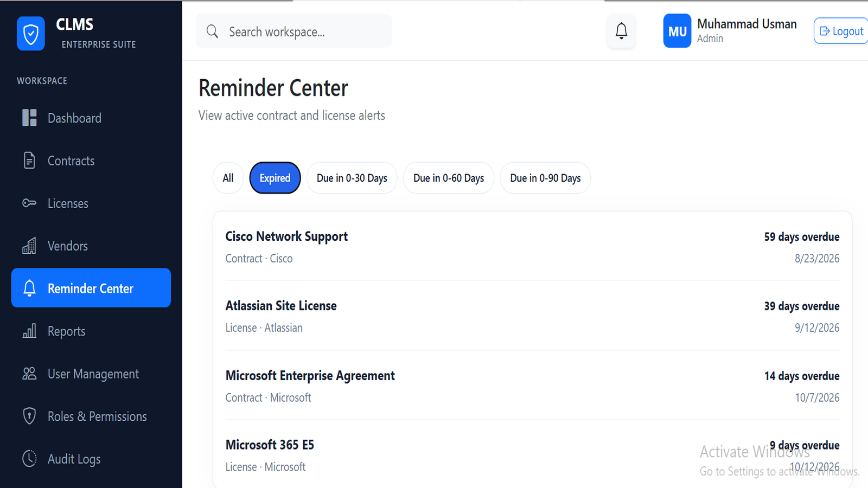
Task: Open User Management section
Action: 91,374
